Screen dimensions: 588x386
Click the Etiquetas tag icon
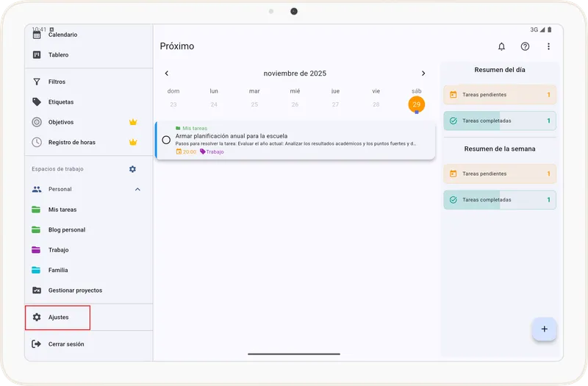click(x=37, y=102)
